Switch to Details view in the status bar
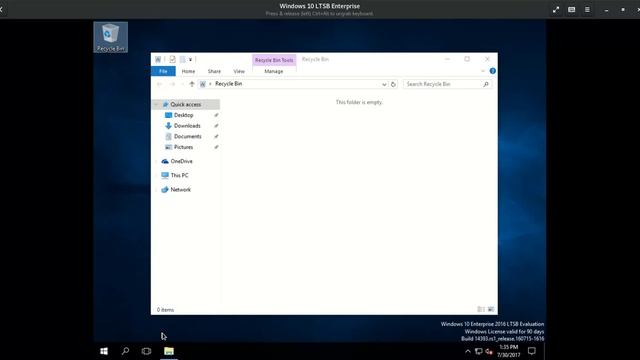Image resolution: width=640 pixels, height=360 pixels. pyautogui.click(x=481, y=309)
